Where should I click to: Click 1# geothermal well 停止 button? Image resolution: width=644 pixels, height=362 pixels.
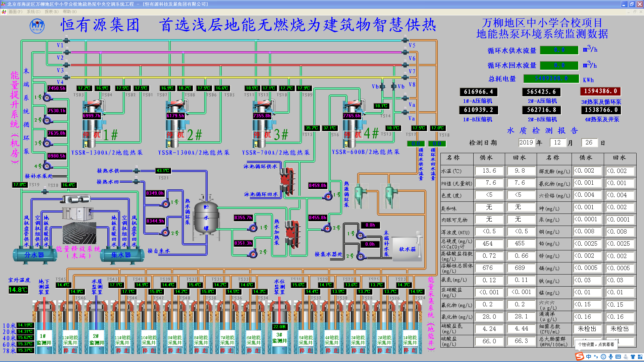(x=410, y=351)
